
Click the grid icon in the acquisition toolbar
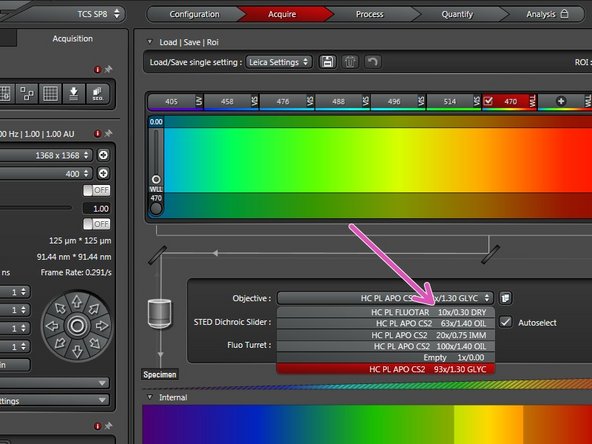tap(50, 93)
